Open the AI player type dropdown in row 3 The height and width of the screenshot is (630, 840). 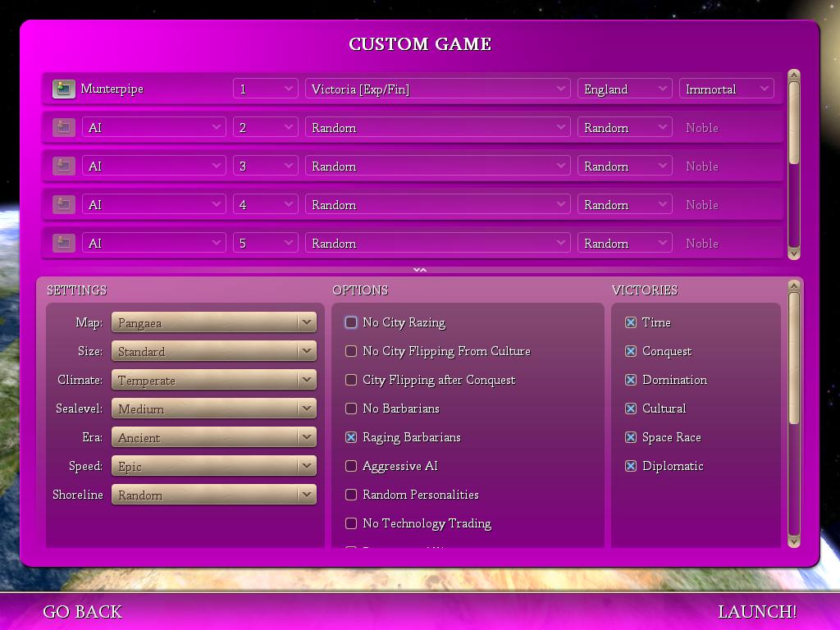click(x=153, y=166)
